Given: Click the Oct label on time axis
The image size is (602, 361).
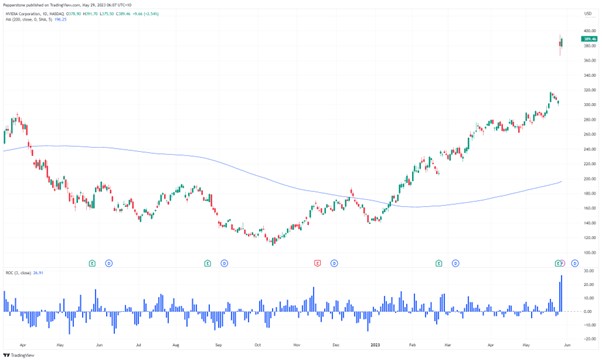Looking at the screenshot, I should (x=258, y=345).
